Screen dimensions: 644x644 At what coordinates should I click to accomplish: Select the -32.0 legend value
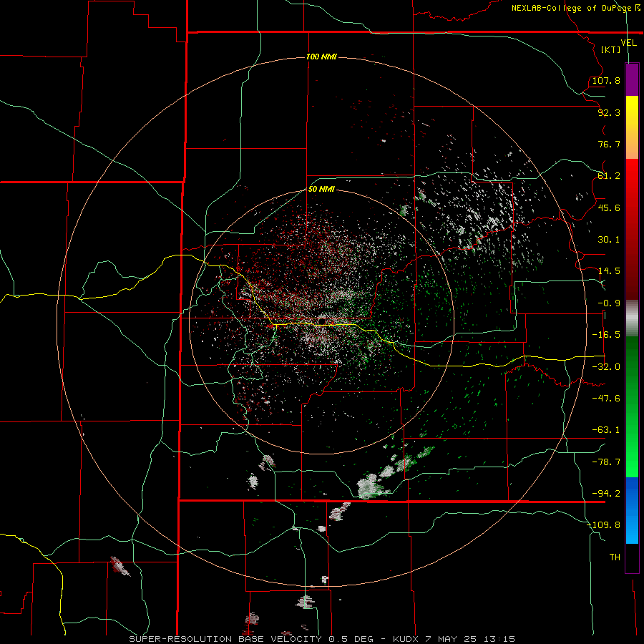point(606,367)
